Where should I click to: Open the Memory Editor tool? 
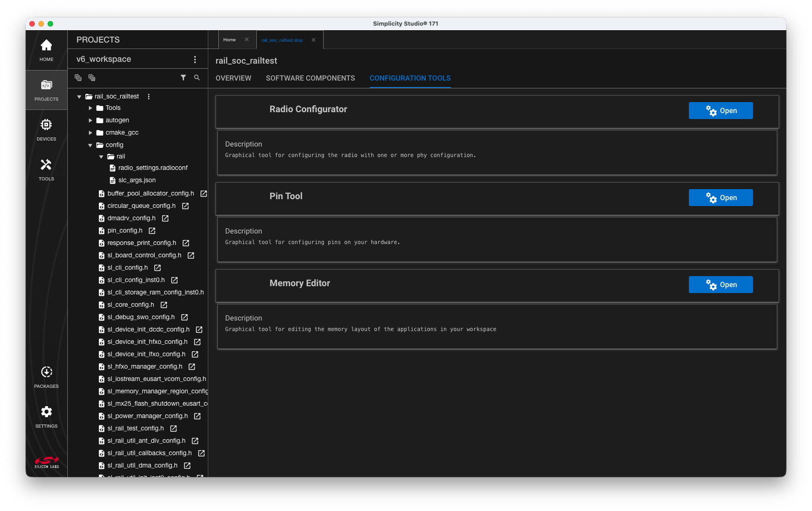click(720, 284)
